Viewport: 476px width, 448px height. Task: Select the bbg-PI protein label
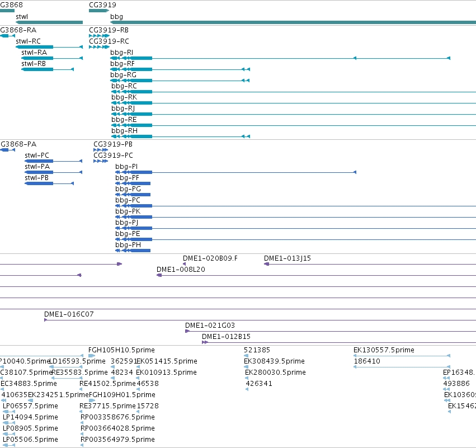click(126, 167)
